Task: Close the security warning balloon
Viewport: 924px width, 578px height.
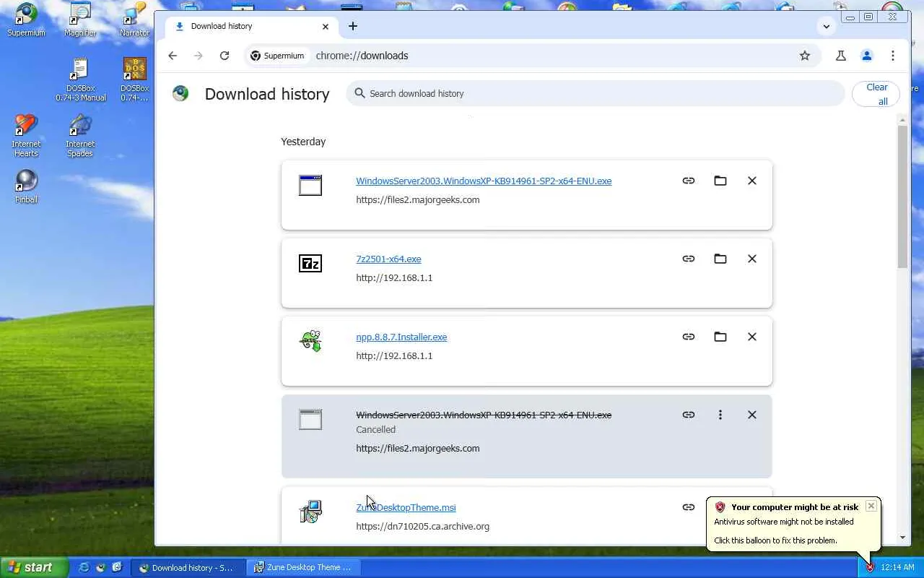Action: pos(871,506)
